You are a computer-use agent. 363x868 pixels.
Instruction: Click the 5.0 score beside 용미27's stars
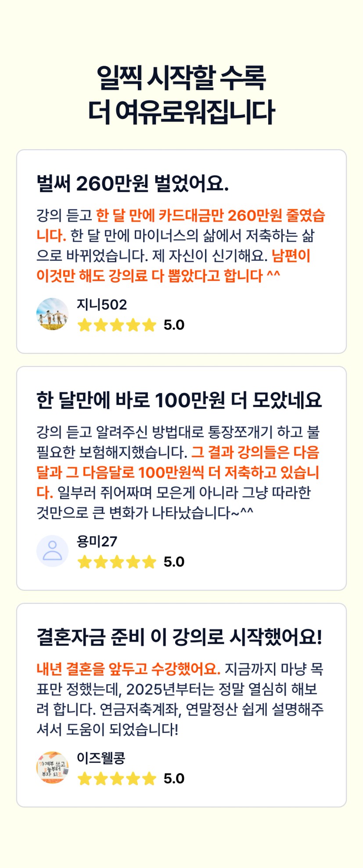pos(174,562)
